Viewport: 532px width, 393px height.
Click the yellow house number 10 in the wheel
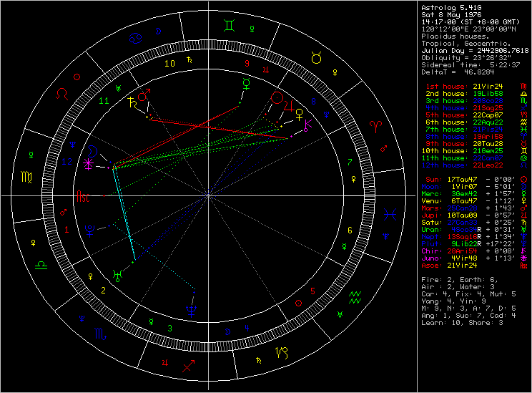coord(169,64)
